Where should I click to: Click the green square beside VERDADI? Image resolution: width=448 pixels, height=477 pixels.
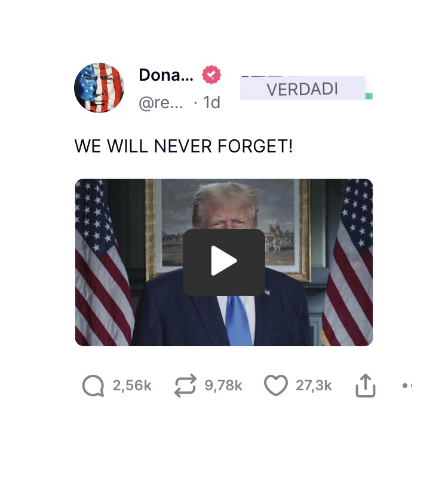click(x=369, y=96)
